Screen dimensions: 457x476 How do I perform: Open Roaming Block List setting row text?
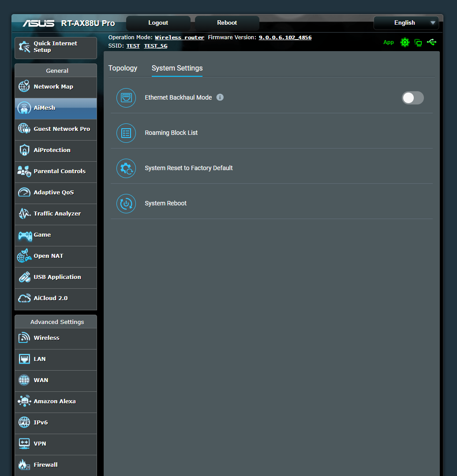click(x=171, y=133)
